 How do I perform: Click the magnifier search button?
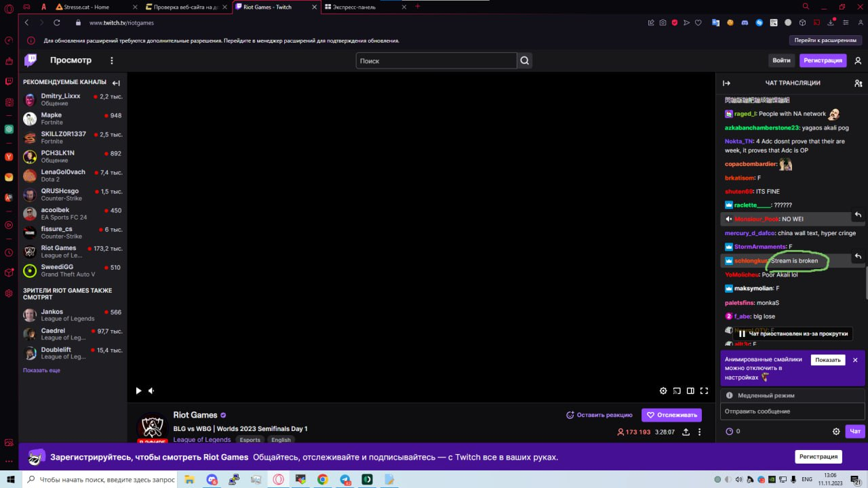pos(525,60)
